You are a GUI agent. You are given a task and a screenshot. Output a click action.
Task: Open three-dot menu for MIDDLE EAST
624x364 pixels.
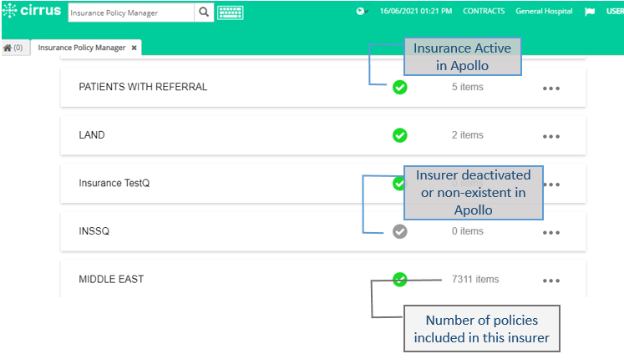tap(551, 281)
